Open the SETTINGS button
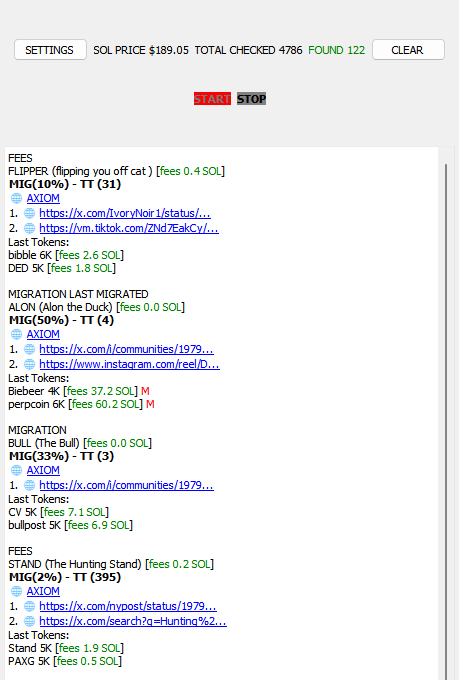 [50, 50]
